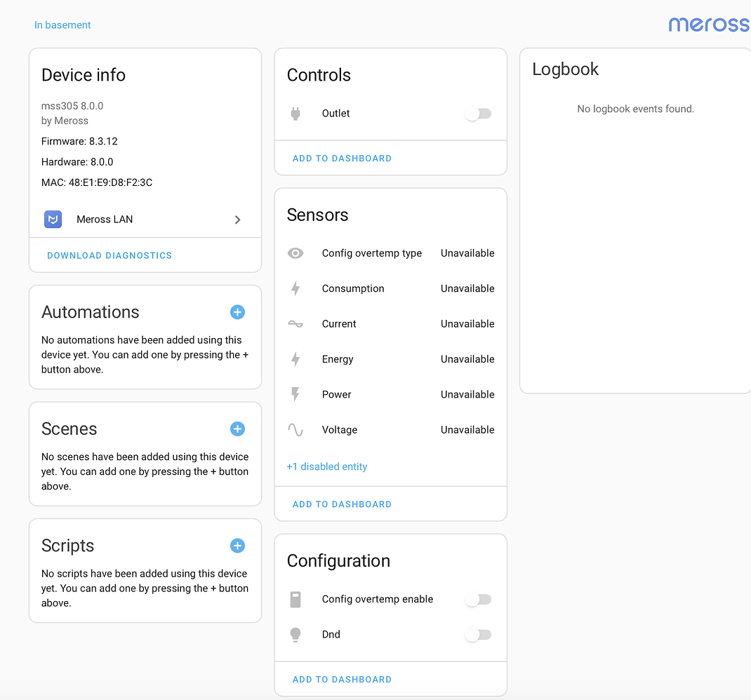Click the bulb icon next to Dnd
This screenshot has width=751, height=700.
295,634
